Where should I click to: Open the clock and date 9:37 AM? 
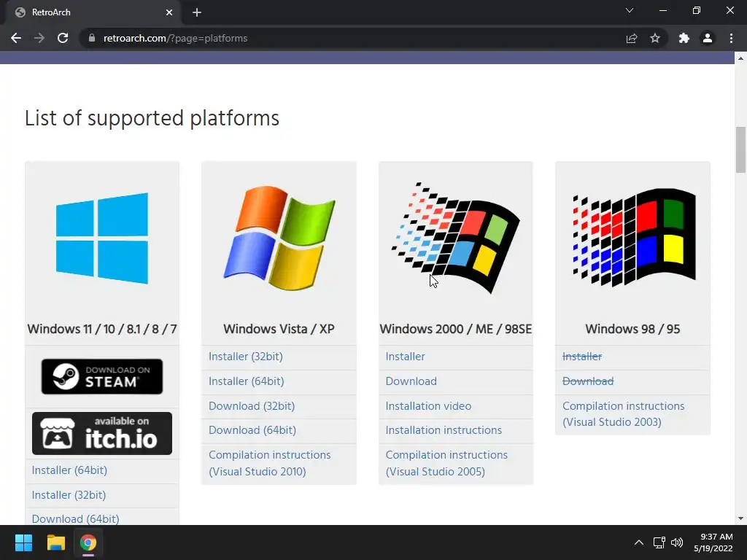click(x=713, y=542)
